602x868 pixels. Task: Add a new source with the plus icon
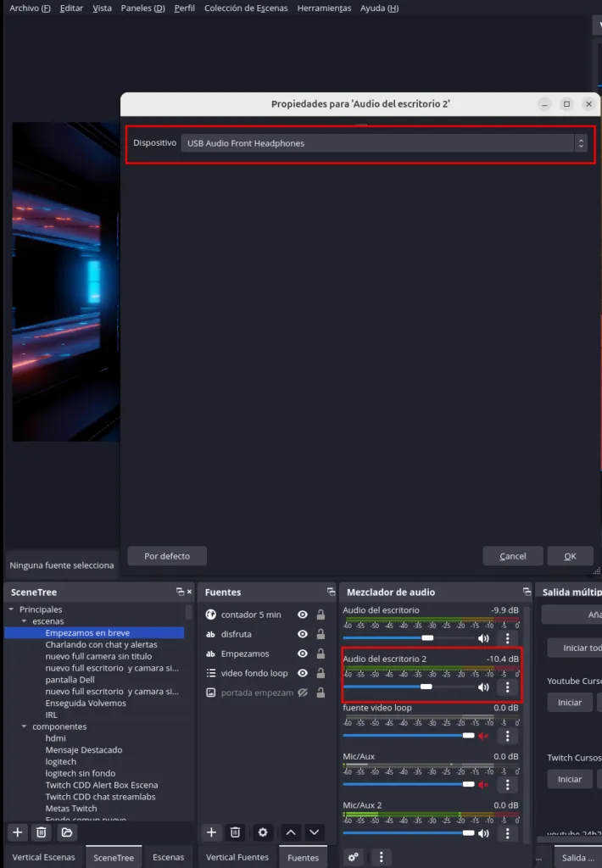212,832
